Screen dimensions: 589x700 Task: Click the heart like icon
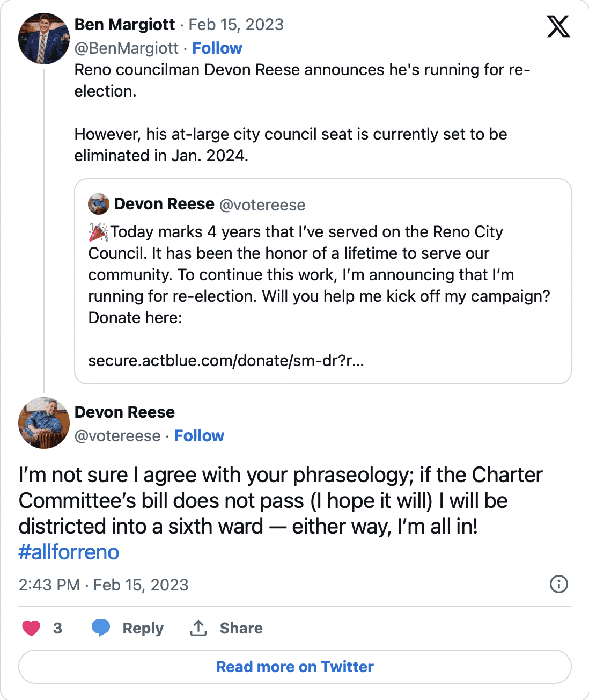[x=31, y=628]
